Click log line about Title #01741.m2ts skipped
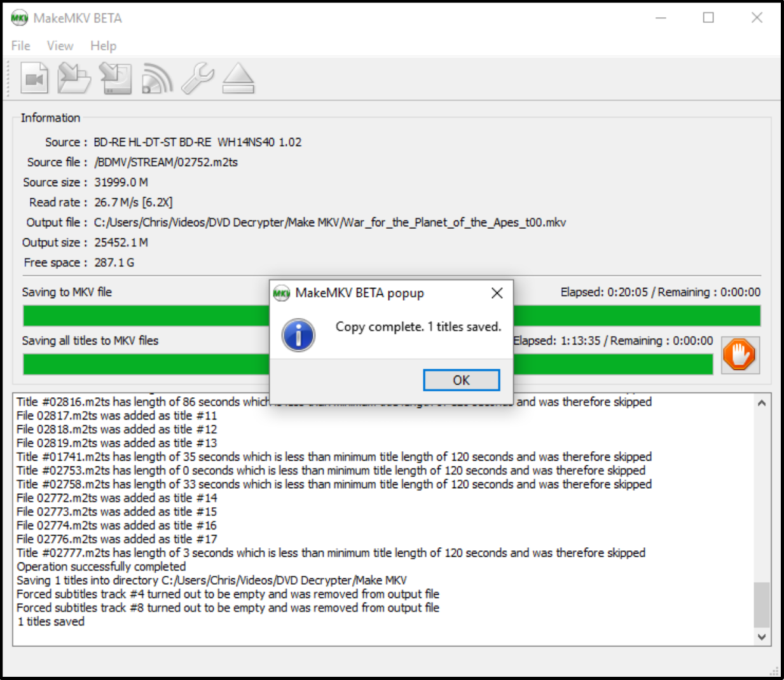 [334, 457]
